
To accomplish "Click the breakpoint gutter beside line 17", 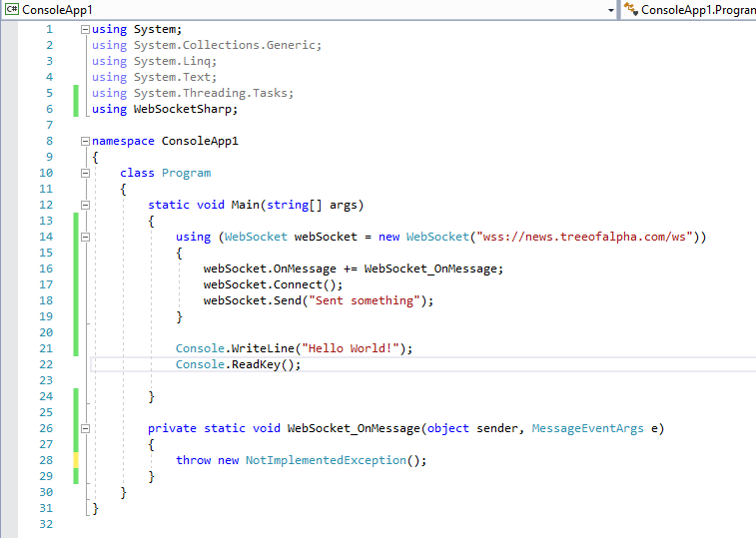I will [x=9, y=284].
